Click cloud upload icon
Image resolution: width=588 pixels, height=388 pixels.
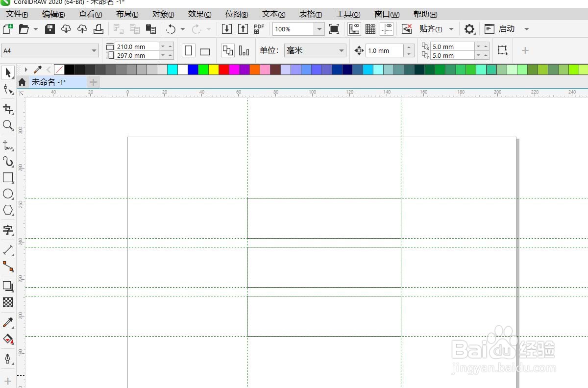[82, 29]
